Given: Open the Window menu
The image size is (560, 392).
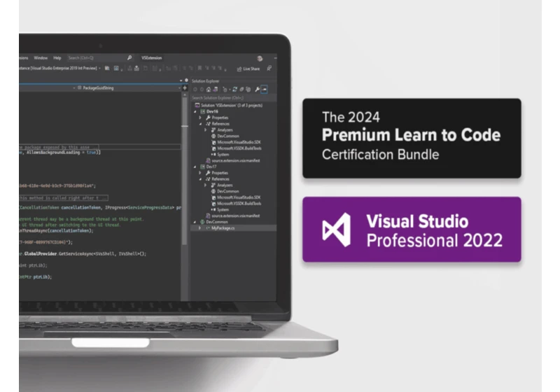Looking at the screenshot, I should [x=41, y=58].
